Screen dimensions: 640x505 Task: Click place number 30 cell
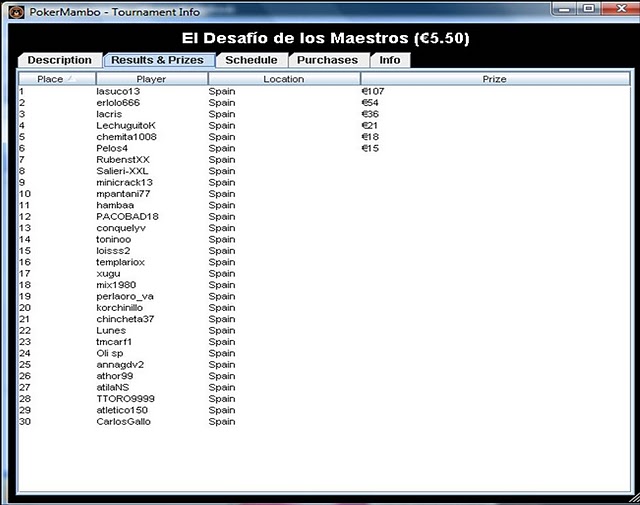(x=25, y=421)
